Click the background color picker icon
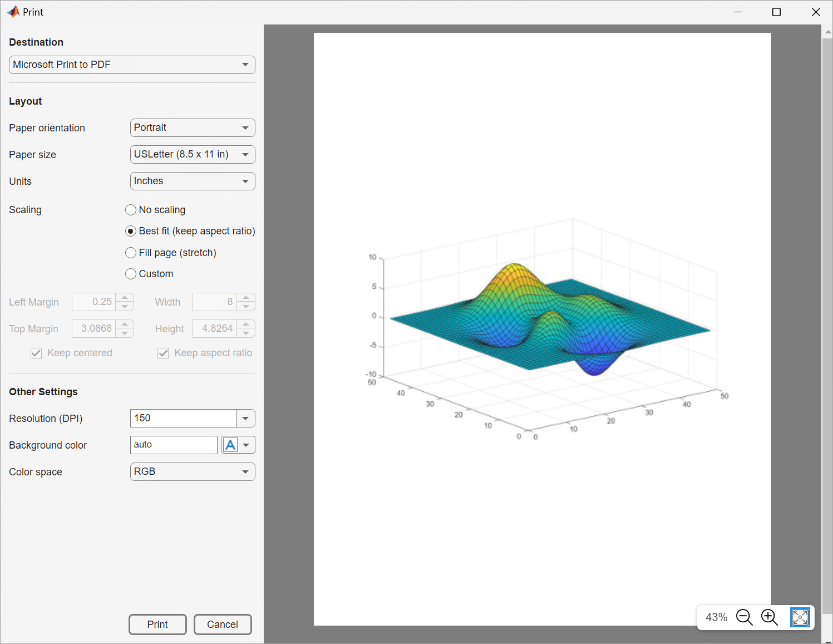The height and width of the screenshot is (644, 833). click(x=230, y=445)
